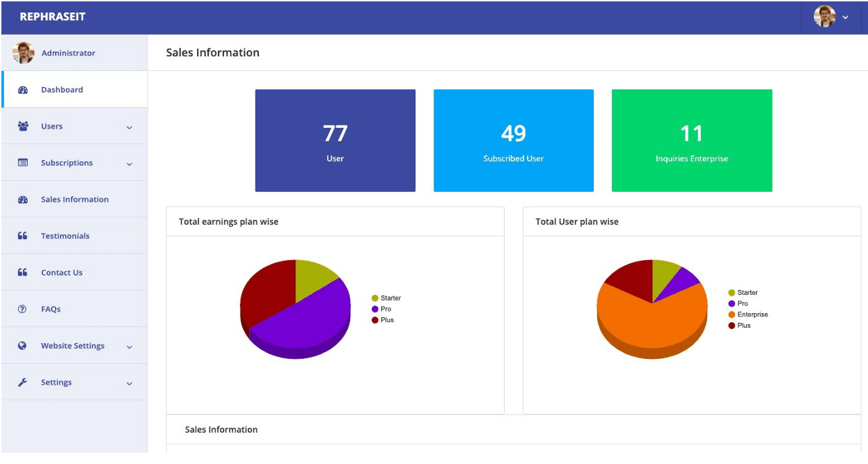Screen dimensions: 868x464
Task: Click the FAQs question mark icon
Action: [22, 309]
